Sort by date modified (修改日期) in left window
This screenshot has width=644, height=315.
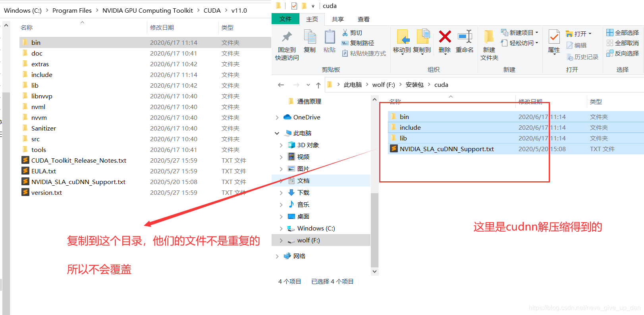(x=162, y=27)
